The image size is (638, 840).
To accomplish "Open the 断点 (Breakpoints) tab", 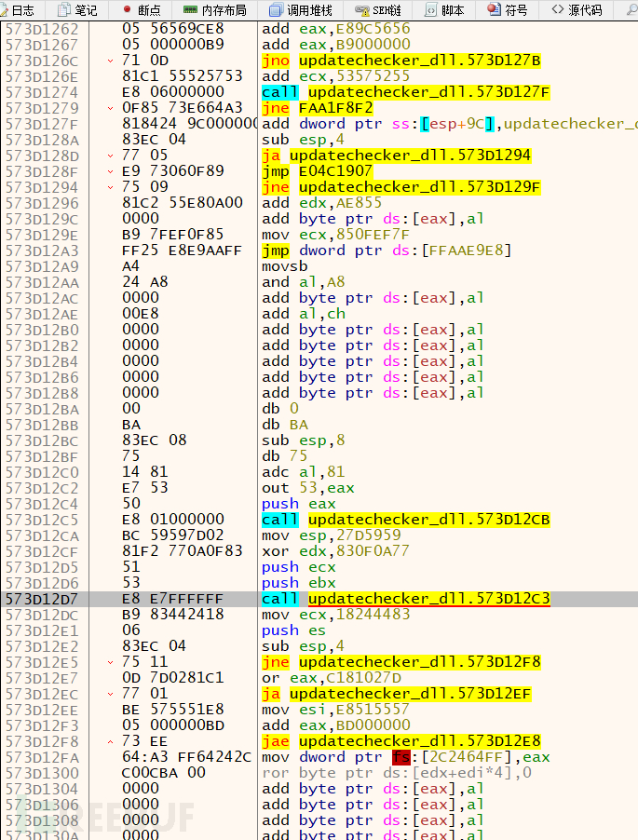I will (142, 9).
